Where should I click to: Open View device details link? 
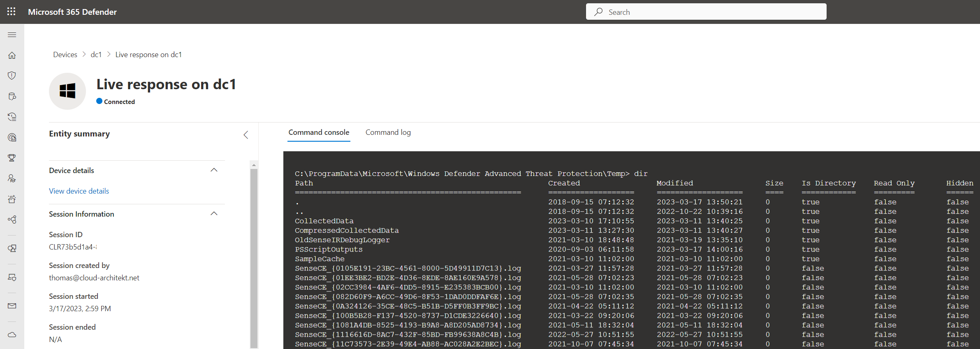coord(79,191)
